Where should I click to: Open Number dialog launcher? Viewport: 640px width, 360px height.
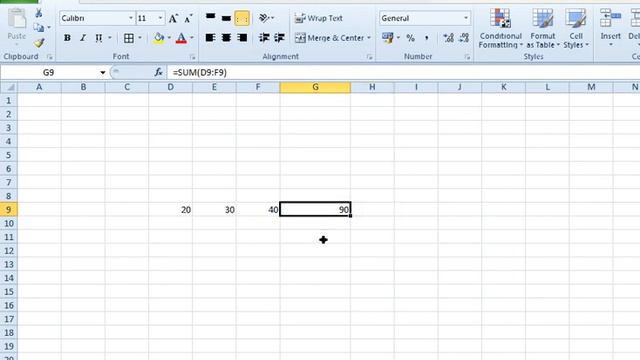click(x=467, y=57)
